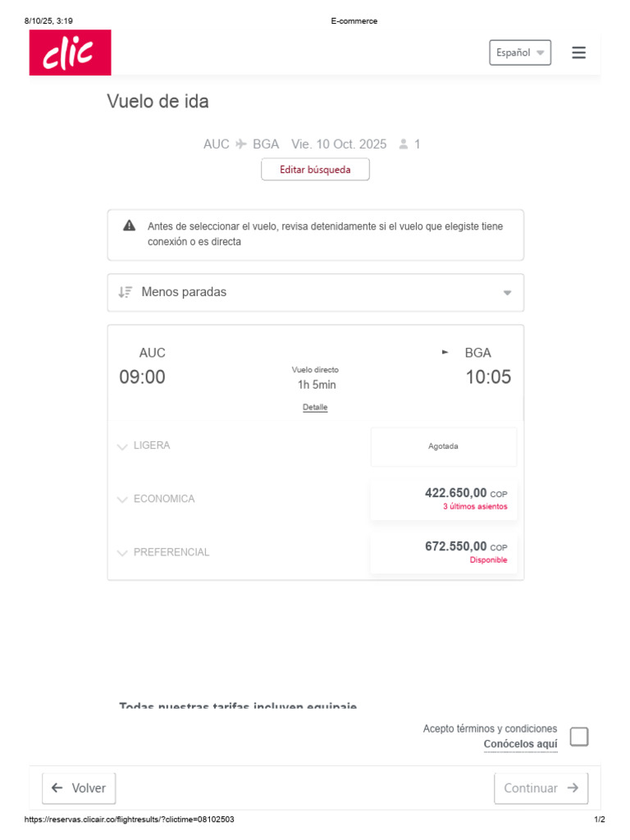Image resolution: width=630 pixels, height=840 pixels.
Task: Click the airplane icon between AUC and BGA
Action: tap(241, 144)
